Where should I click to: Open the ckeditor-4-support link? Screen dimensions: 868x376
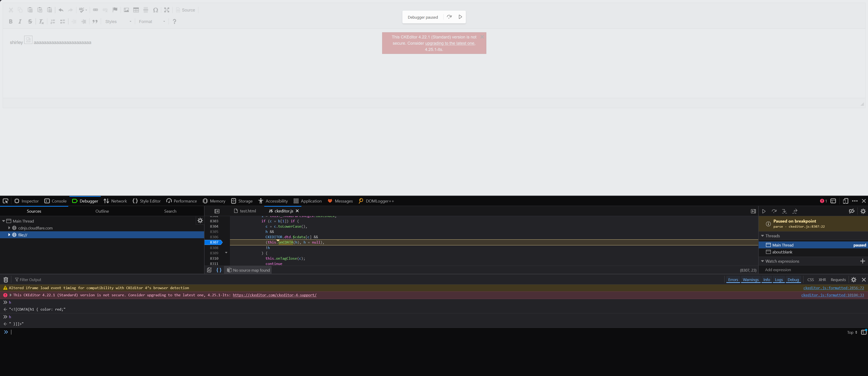click(x=274, y=295)
